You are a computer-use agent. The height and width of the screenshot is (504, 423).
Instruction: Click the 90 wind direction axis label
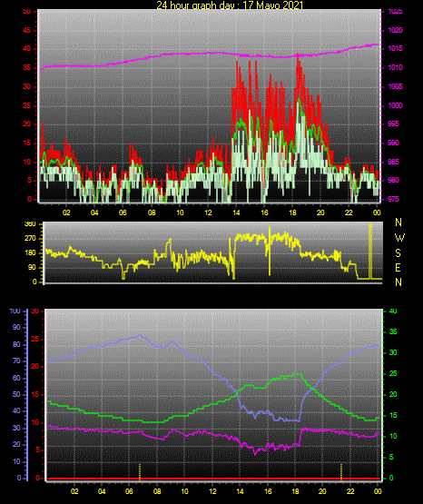coord(32,267)
